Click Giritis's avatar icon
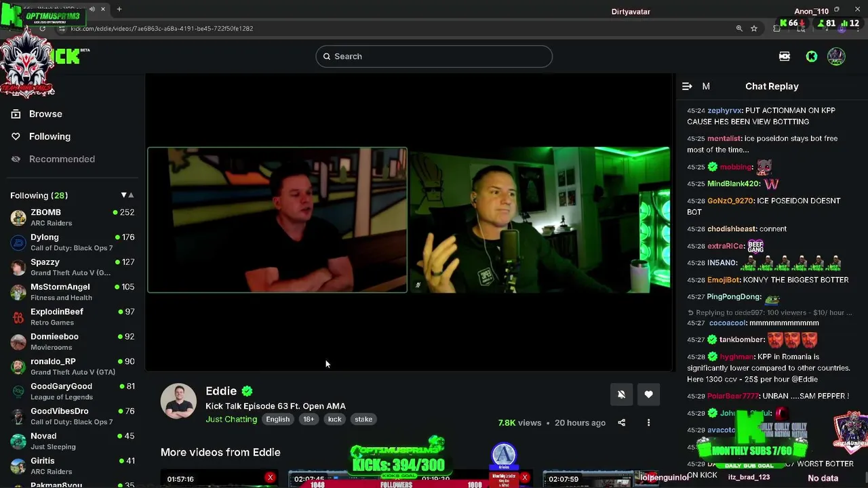Image resolution: width=868 pixels, height=488 pixels. (18, 466)
